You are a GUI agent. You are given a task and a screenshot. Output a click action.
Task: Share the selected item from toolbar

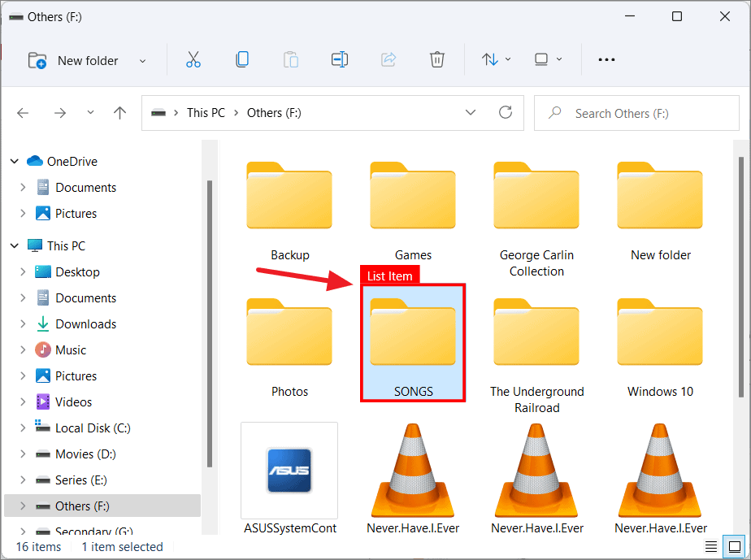tap(389, 59)
